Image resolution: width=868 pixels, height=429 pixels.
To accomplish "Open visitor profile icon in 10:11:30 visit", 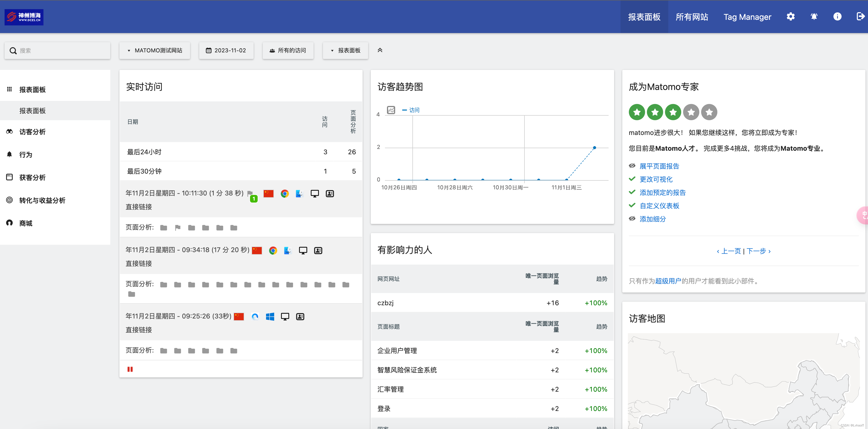I will (330, 193).
